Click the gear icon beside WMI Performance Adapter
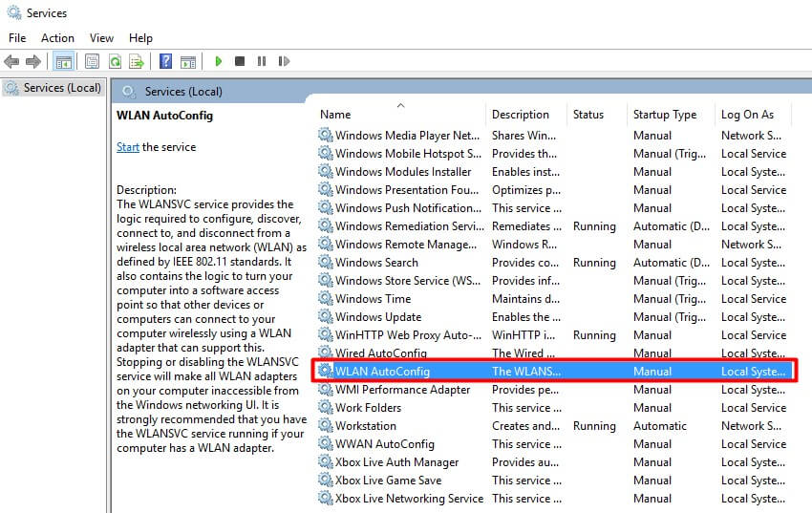Image resolution: width=812 pixels, height=513 pixels. (325, 389)
